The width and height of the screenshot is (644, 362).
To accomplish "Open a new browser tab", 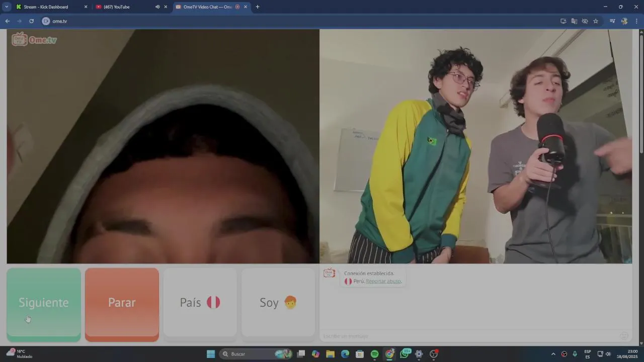I will point(258,7).
